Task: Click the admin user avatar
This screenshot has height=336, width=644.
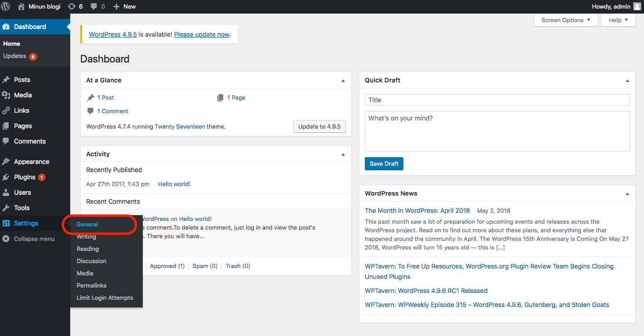Action: tap(637, 6)
